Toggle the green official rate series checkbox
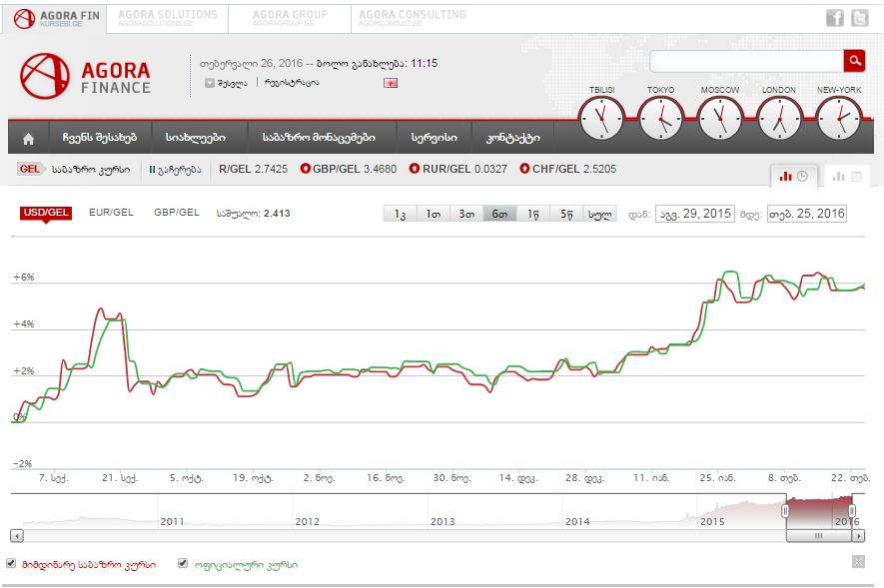Screen dimensions: 884x588 pos(183,563)
